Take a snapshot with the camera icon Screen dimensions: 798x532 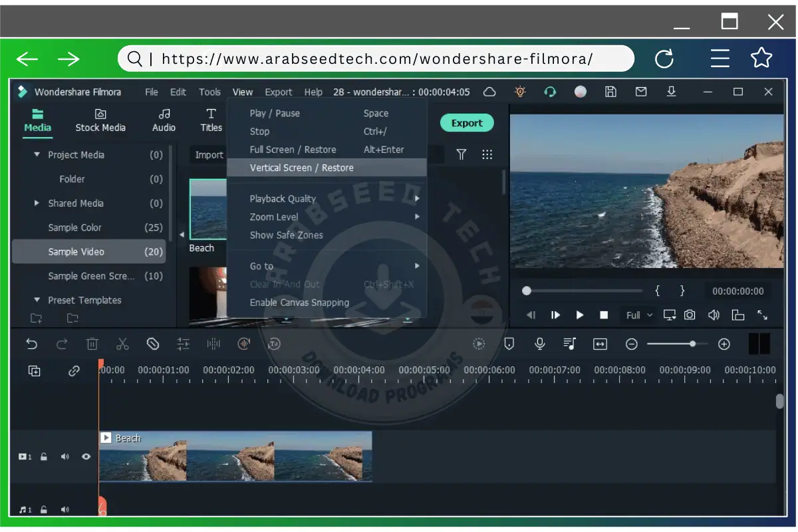[690, 315]
